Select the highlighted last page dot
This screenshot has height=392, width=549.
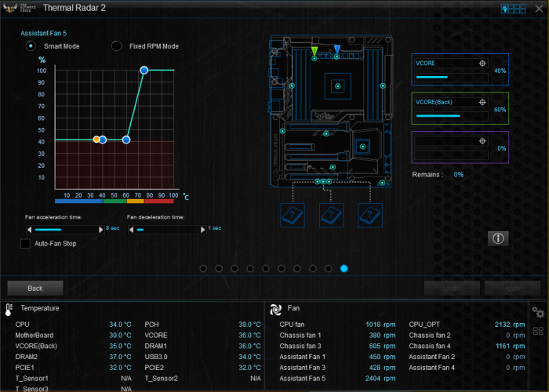344,268
